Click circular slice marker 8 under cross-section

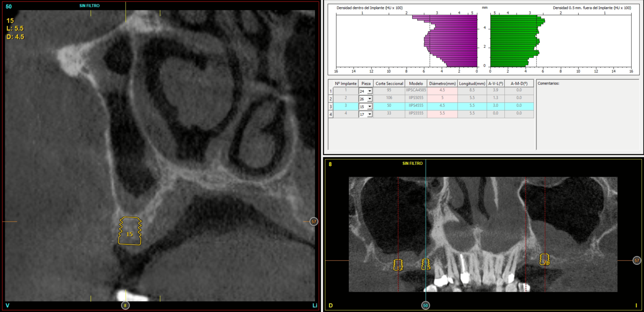click(125, 305)
